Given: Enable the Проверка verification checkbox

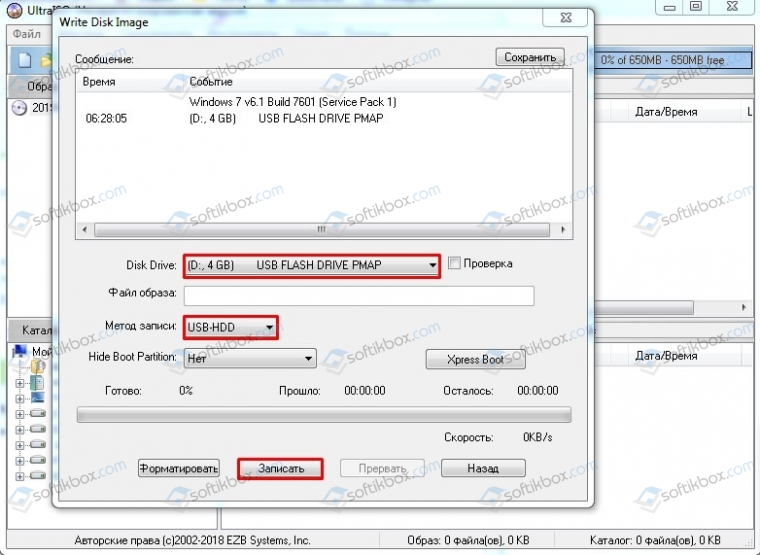Looking at the screenshot, I should click(x=454, y=263).
